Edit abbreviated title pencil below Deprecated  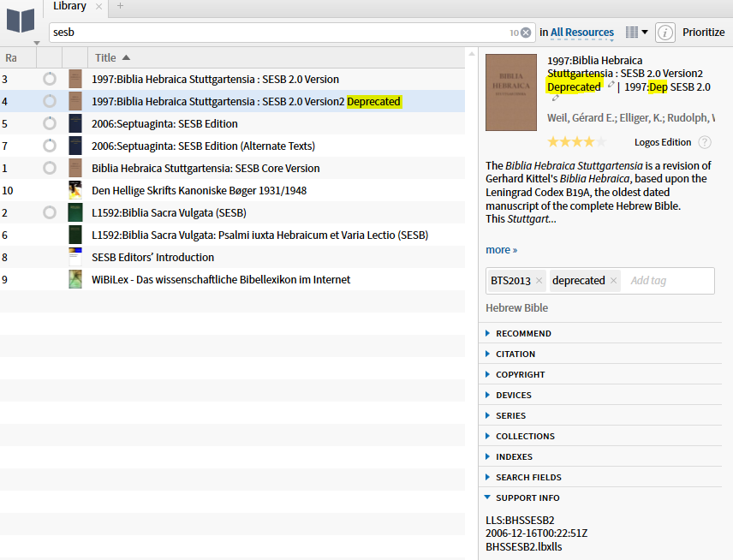556,98
